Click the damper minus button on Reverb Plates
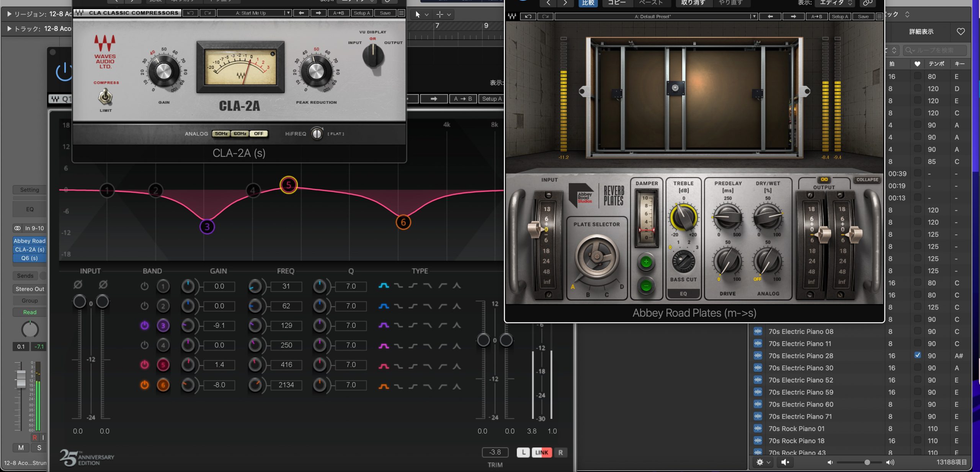This screenshot has width=980, height=472. (646, 286)
